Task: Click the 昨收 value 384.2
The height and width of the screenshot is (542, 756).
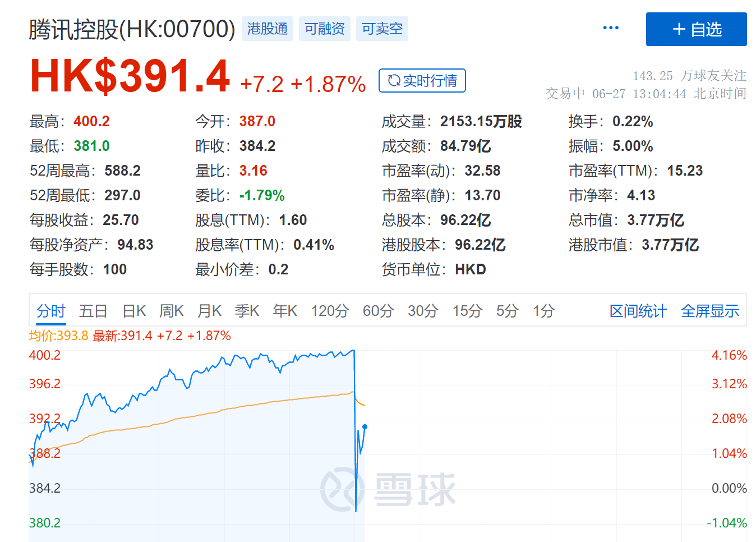Action: coord(257,146)
